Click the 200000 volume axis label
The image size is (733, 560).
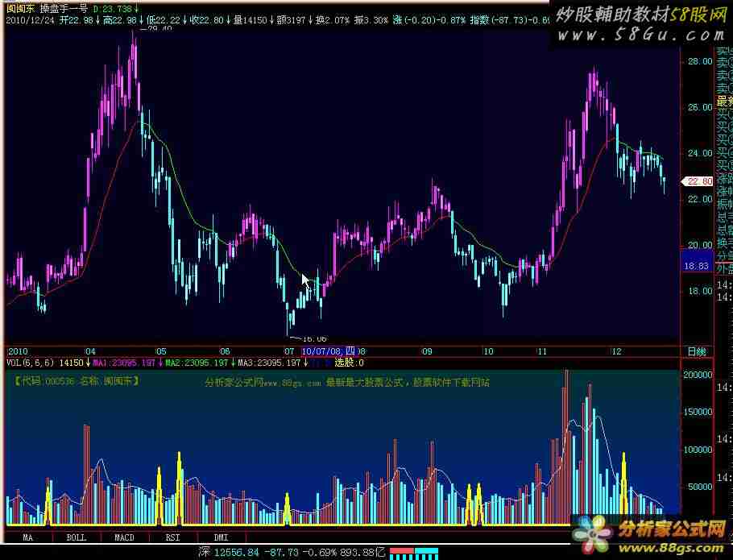[698, 375]
